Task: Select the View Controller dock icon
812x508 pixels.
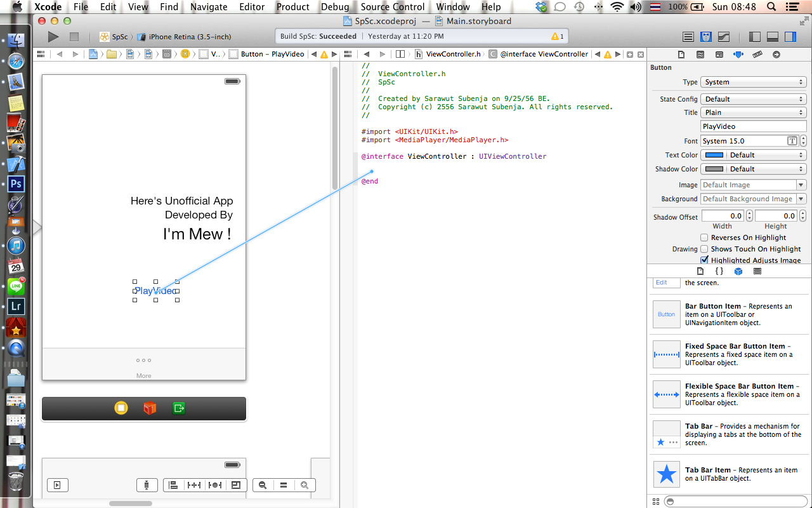Action: coord(121,408)
